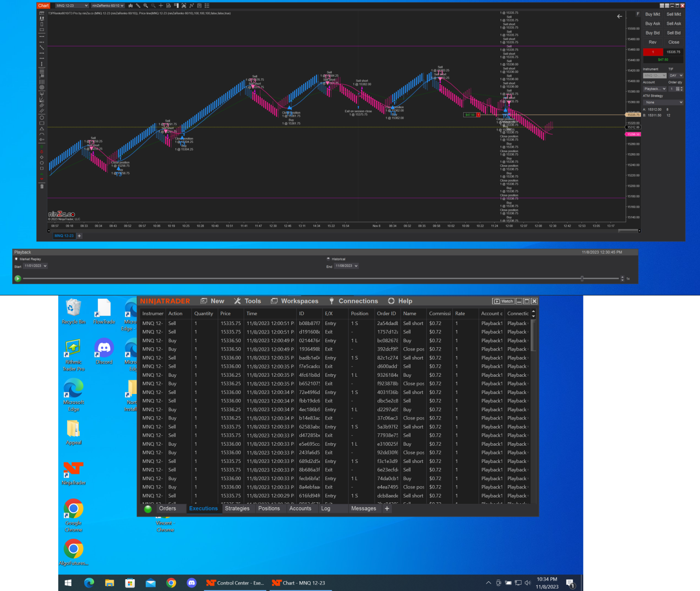Open File Explorer from the taskbar
Viewport: 700px width, 591px height.
tap(109, 583)
